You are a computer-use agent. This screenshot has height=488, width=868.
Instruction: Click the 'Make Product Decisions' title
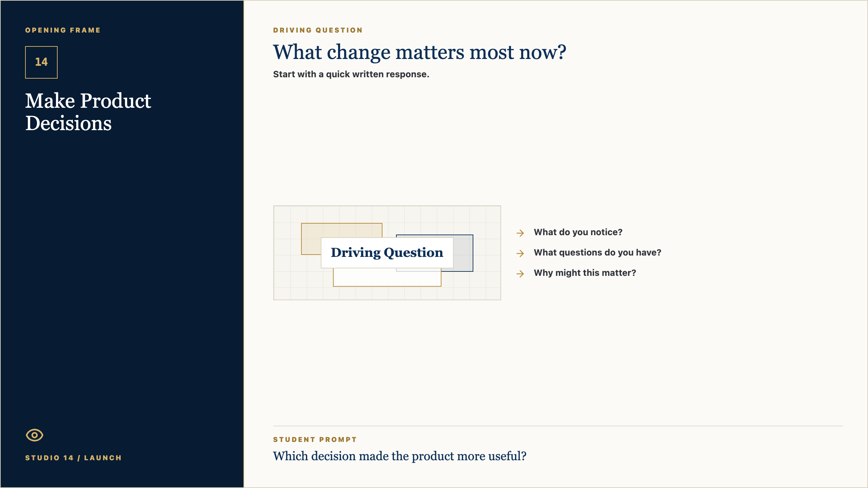click(x=88, y=112)
